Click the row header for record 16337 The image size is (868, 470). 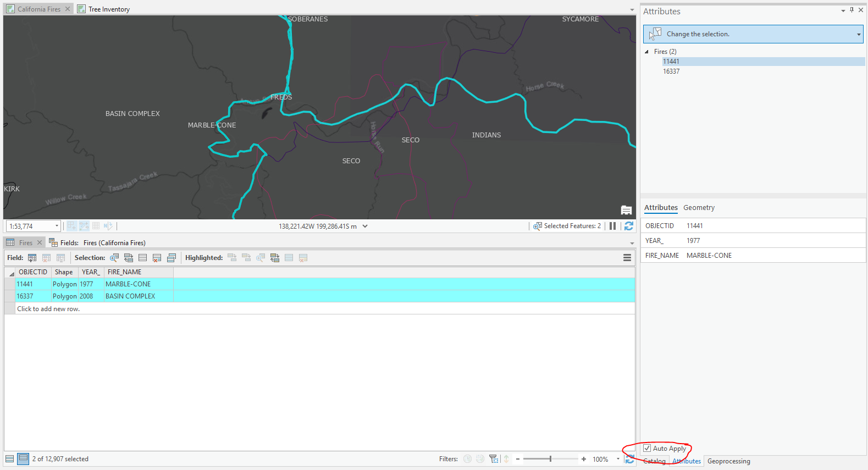(x=10, y=296)
